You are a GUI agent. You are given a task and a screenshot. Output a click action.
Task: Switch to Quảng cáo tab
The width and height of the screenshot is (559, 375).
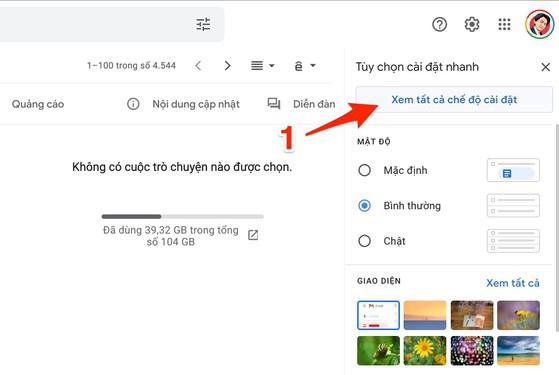tap(38, 104)
